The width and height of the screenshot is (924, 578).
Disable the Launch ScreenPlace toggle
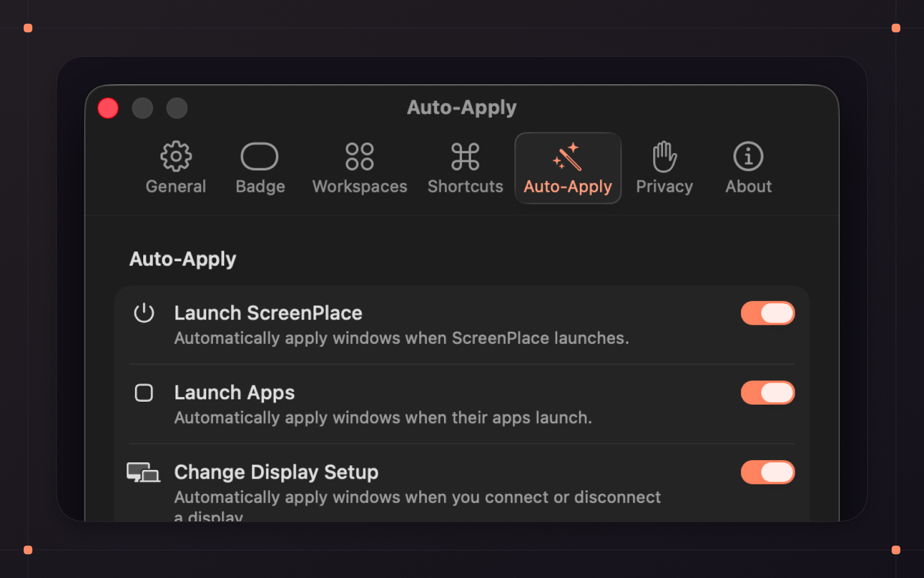(x=767, y=313)
